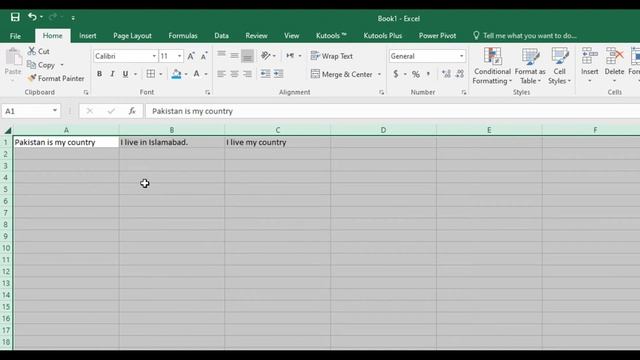This screenshot has width=640, height=360.
Task: Expand the Merge & Center dropdown arrow
Action: point(380,74)
